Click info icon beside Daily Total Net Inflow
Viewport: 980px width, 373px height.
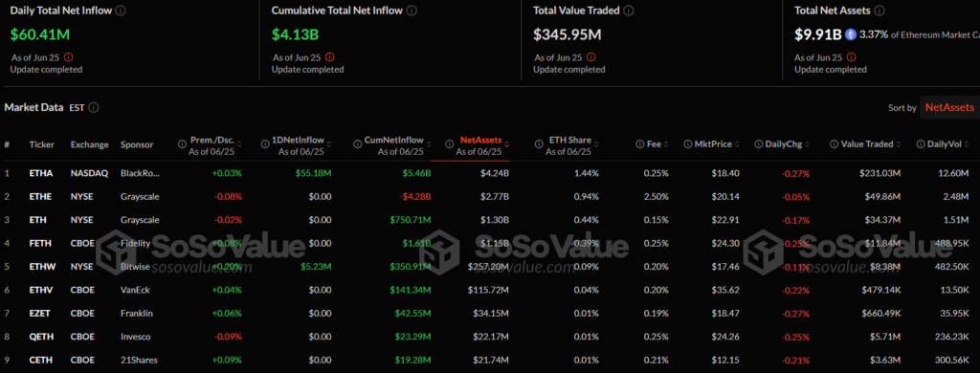click(121, 11)
